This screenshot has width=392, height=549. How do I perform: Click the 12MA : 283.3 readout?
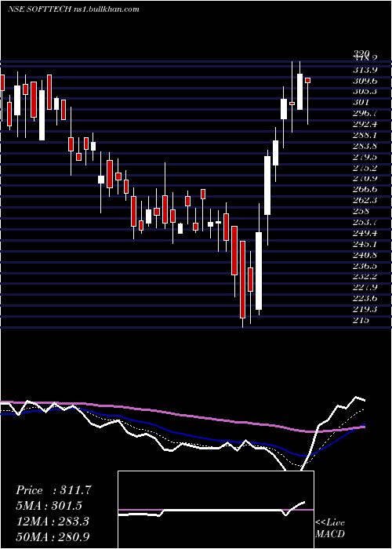click(54, 522)
